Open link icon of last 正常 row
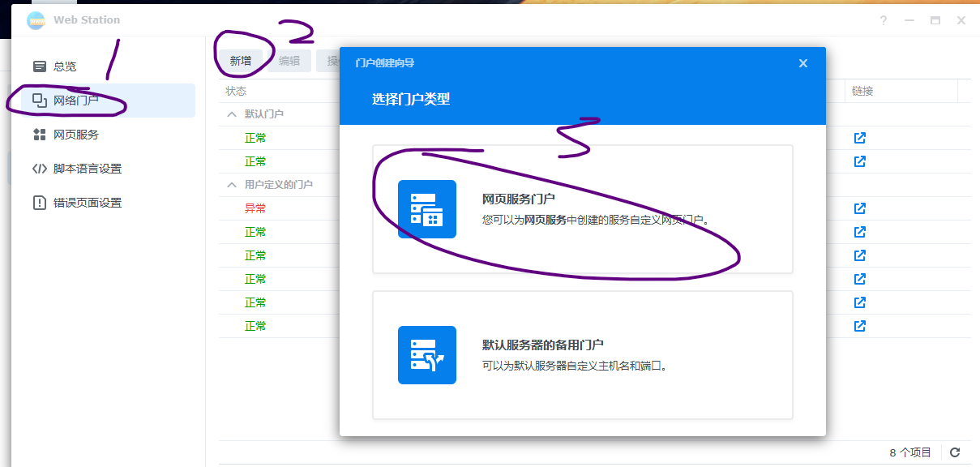The image size is (980, 467). click(x=860, y=326)
